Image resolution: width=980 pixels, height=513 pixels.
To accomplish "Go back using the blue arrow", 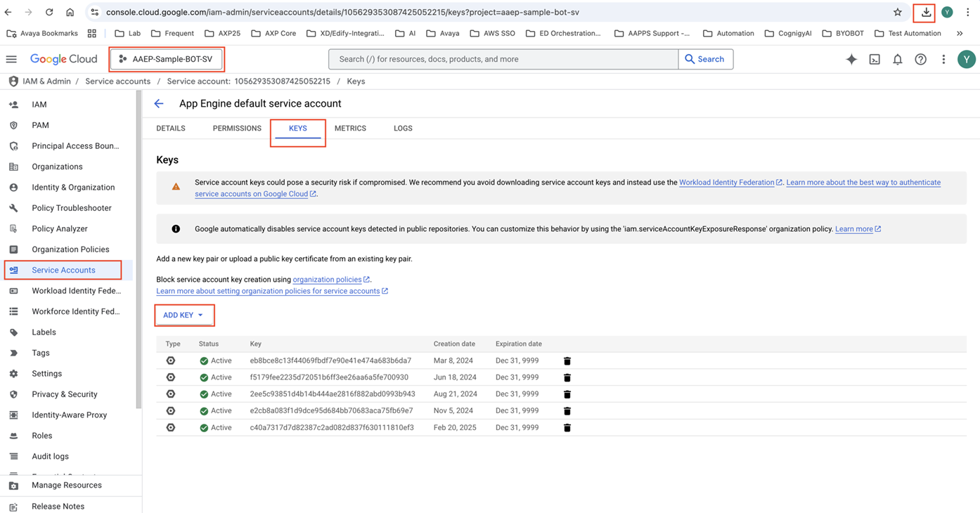I will [x=159, y=104].
